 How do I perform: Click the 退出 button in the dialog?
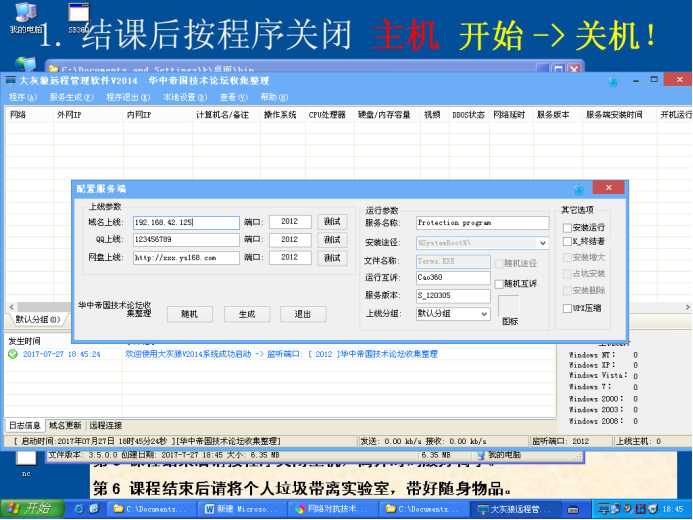point(303,314)
